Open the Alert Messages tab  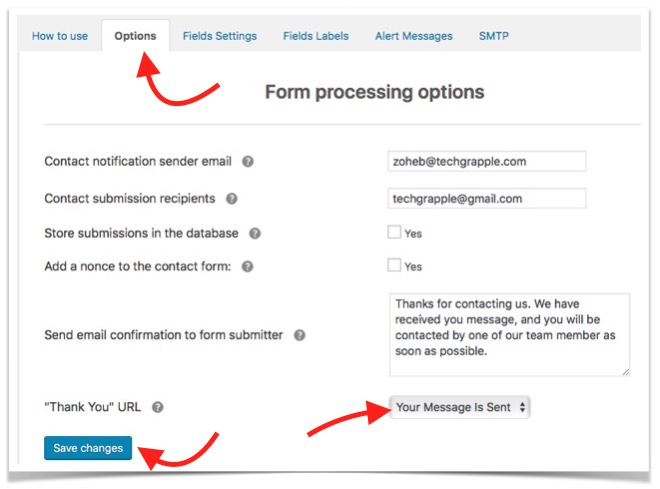(x=414, y=36)
